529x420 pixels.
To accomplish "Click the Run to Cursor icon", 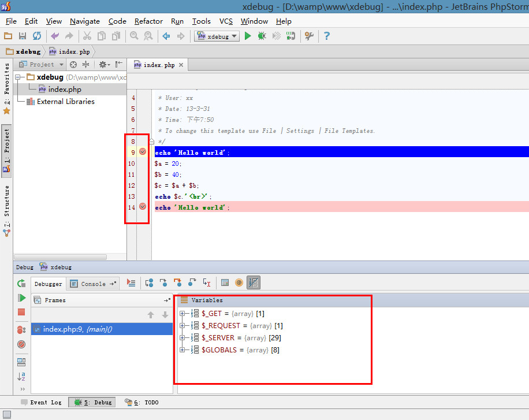I will (x=207, y=283).
